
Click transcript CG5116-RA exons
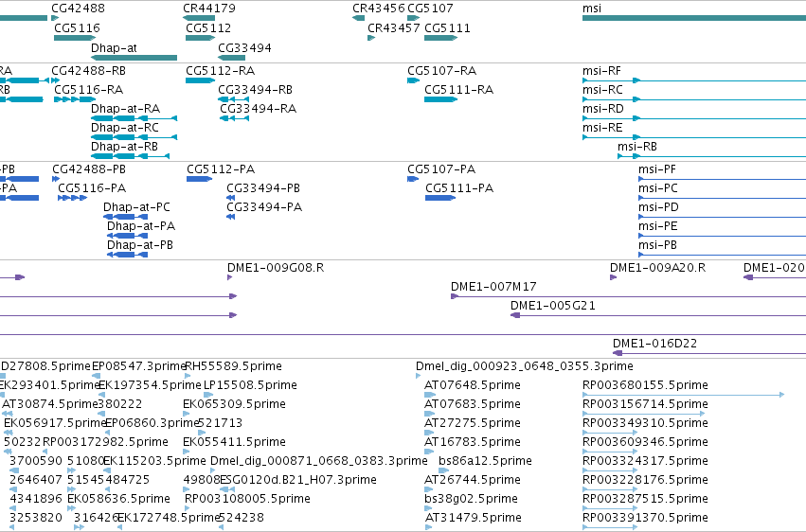click(75, 99)
